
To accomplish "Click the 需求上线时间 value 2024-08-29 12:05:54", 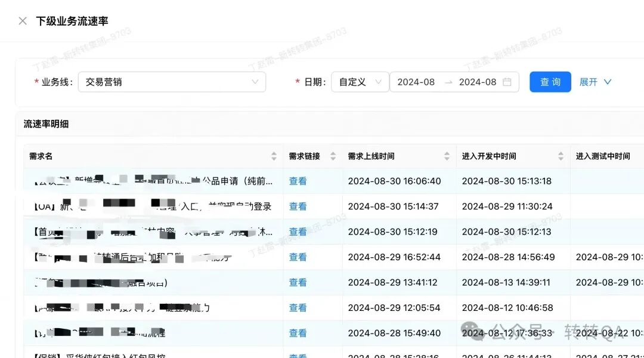I will click(394, 308).
